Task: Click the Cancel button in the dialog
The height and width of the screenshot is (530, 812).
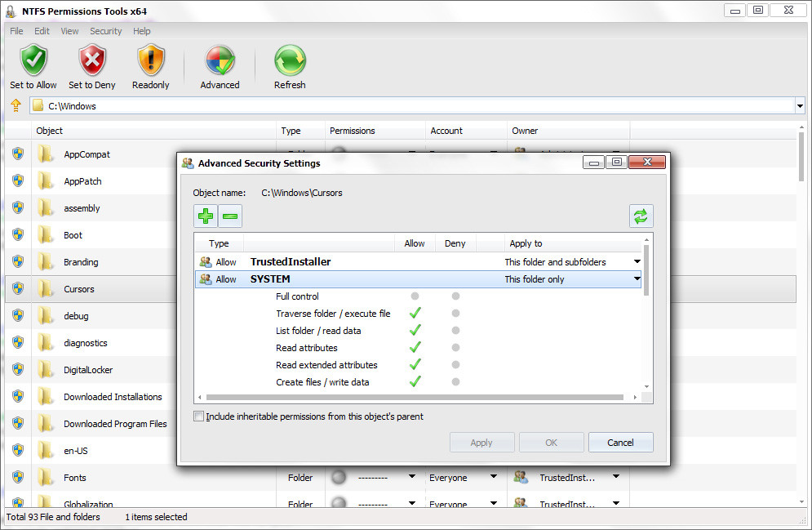Action: pyautogui.click(x=620, y=443)
